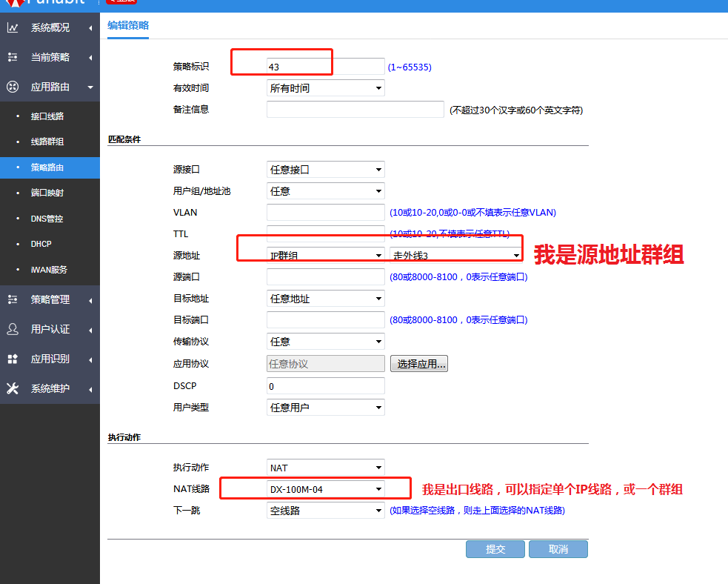Collapse the 应用路由 menu arrow
Viewport: 728px width, 584px height.
click(x=90, y=87)
